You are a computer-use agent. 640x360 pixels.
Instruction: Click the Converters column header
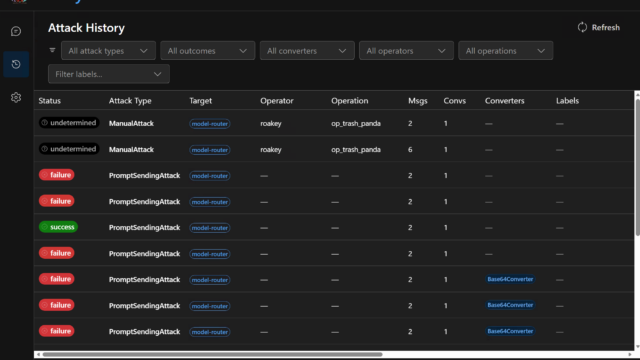click(504, 101)
